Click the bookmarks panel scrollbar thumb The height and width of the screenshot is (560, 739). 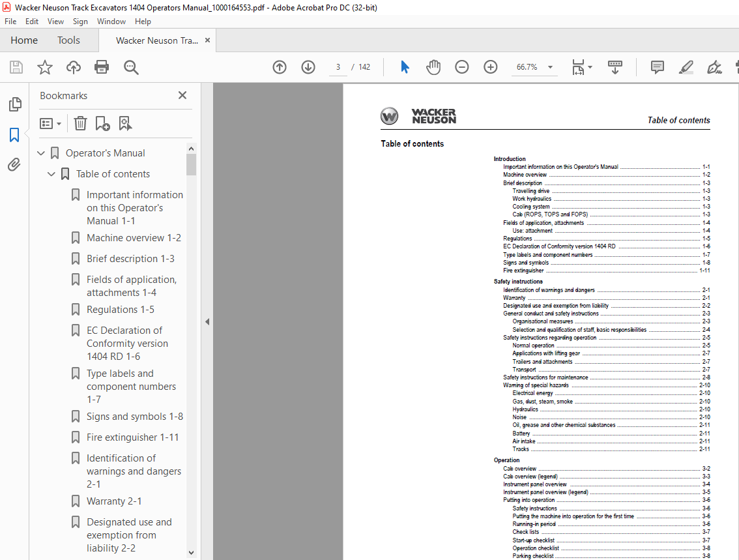(191, 164)
